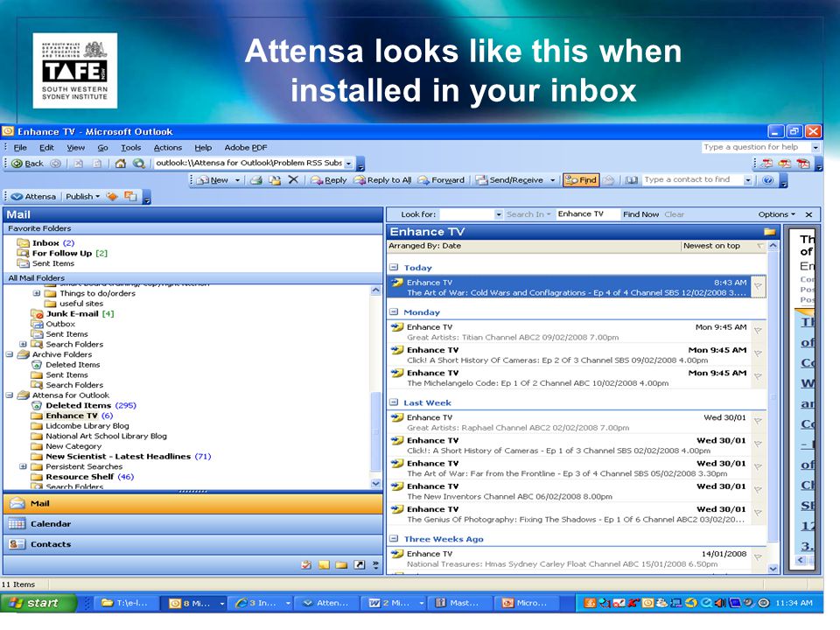This screenshot has height=630, width=840.
Task: Open the Junk E-mail folder
Action: [x=73, y=314]
